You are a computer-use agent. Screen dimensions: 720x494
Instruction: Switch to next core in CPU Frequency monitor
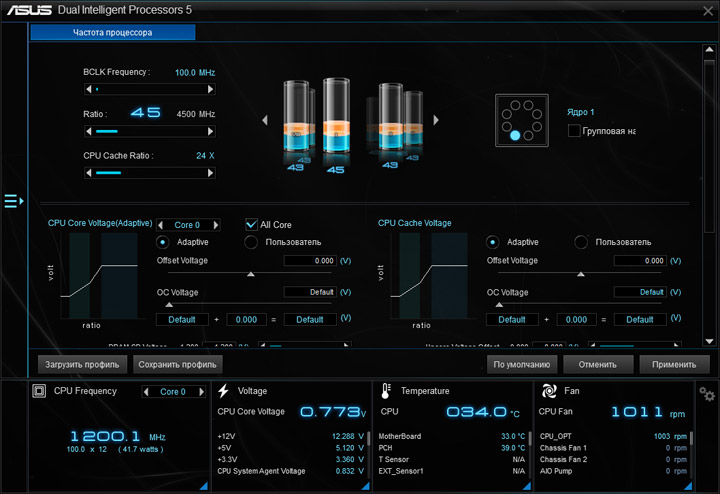point(201,392)
